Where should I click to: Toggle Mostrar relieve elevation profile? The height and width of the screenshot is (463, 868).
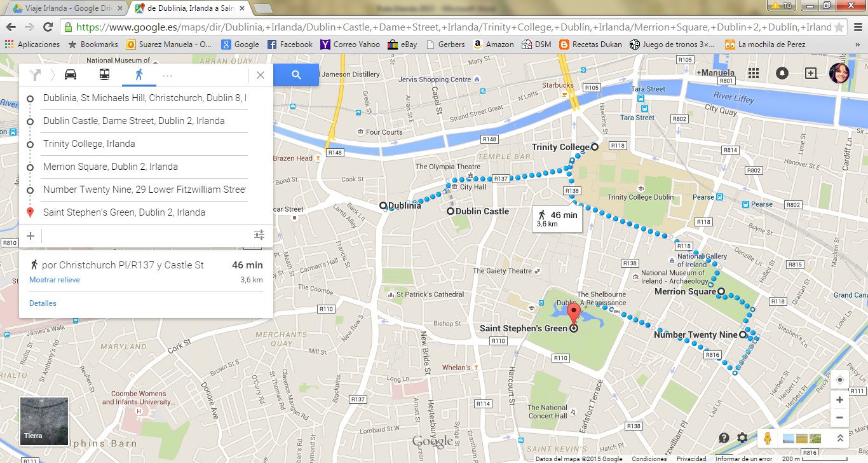tap(55, 280)
